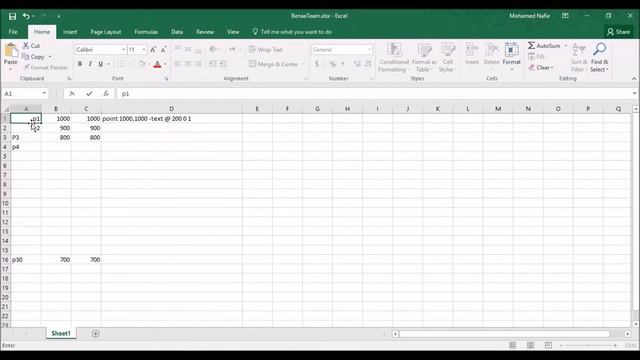Confirm the cell entry with the checkmark icon
The image size is (640, 360).
[x=89, y=93]
